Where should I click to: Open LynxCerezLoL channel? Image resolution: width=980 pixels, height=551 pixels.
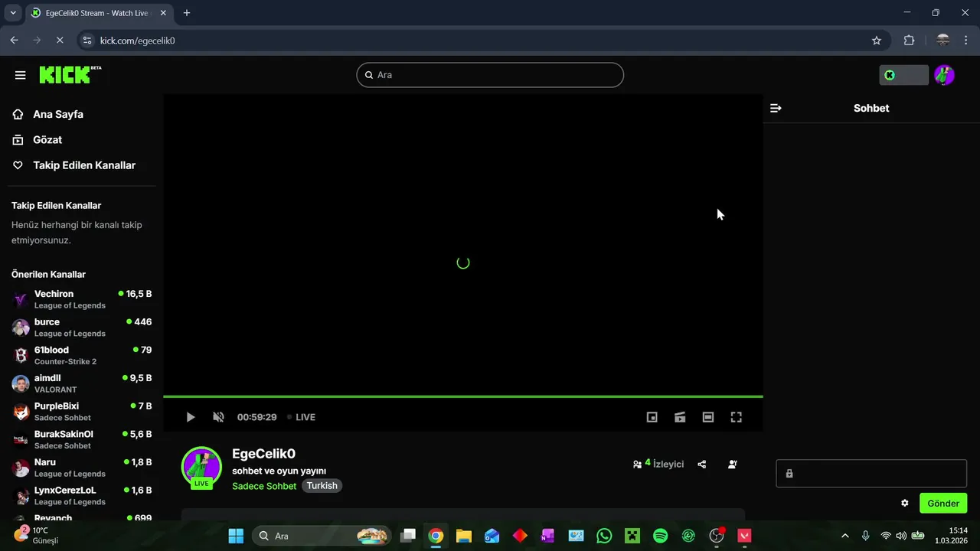pyautogui.click(x=82, y=496)
